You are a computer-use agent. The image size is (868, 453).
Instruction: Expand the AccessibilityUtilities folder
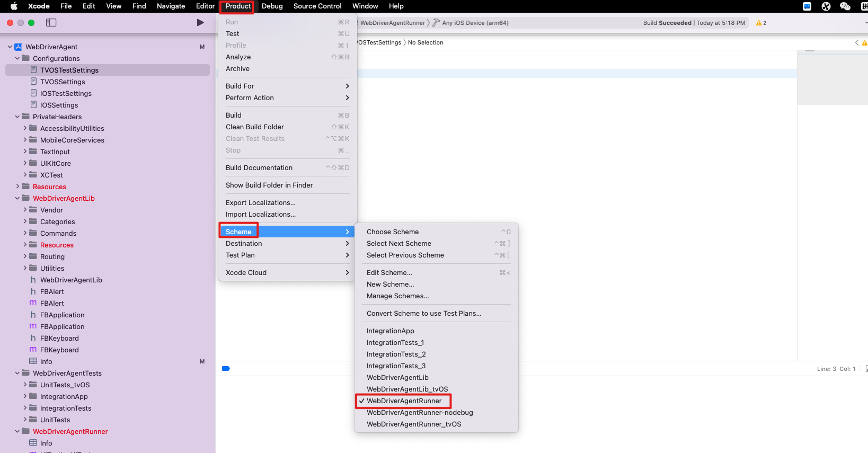tap(25, 128)
